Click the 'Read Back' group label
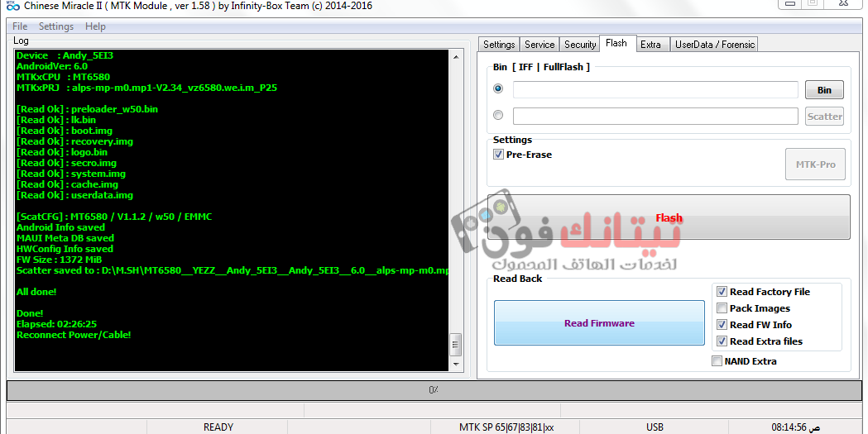This screenshot has height=434, width=868. coord(518,279)
